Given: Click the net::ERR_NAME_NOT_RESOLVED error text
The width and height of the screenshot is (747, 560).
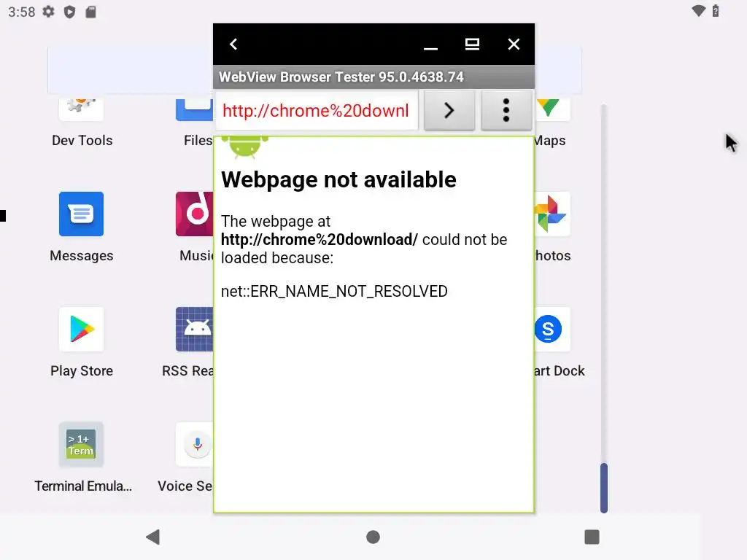Looking at the screenshot, I should (x=334, y=291).
